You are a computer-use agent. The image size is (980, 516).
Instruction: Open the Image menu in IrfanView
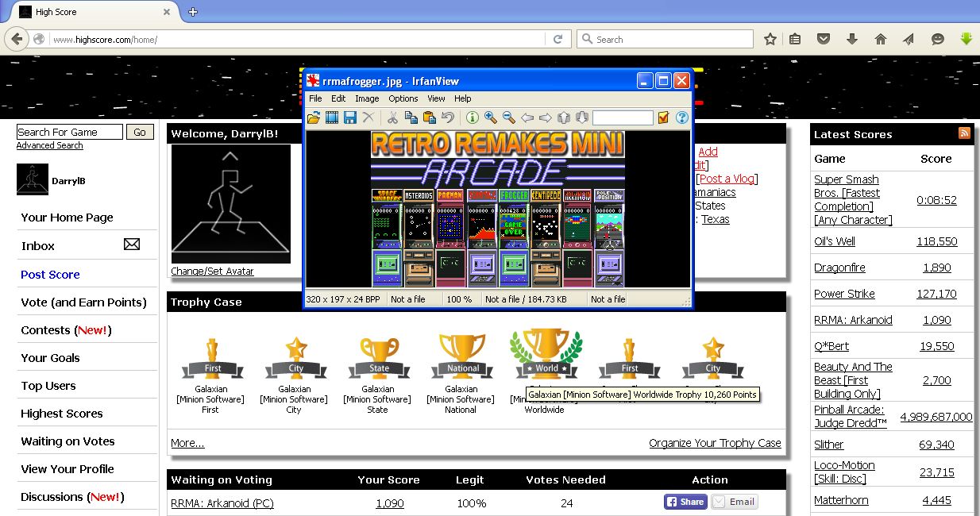(367, 98)
